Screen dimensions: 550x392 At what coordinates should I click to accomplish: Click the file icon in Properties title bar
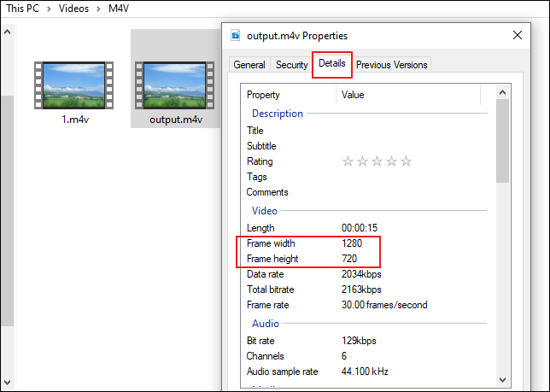[x=236, y=35]
